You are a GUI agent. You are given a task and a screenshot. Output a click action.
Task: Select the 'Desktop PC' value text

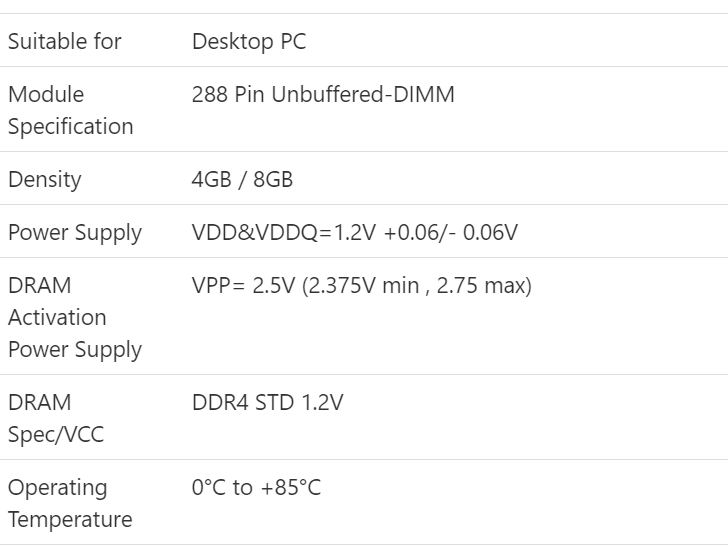pos(249,41)
